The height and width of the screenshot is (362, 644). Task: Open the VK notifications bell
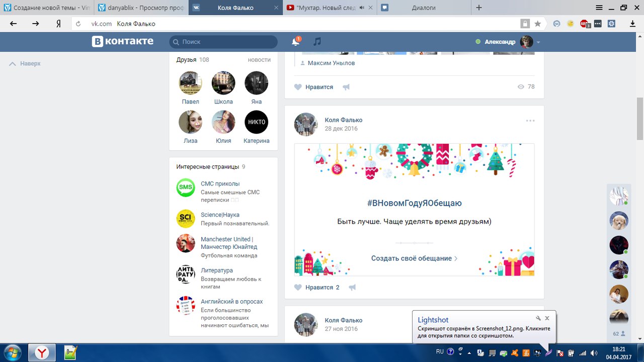click(x=296, y=42)
